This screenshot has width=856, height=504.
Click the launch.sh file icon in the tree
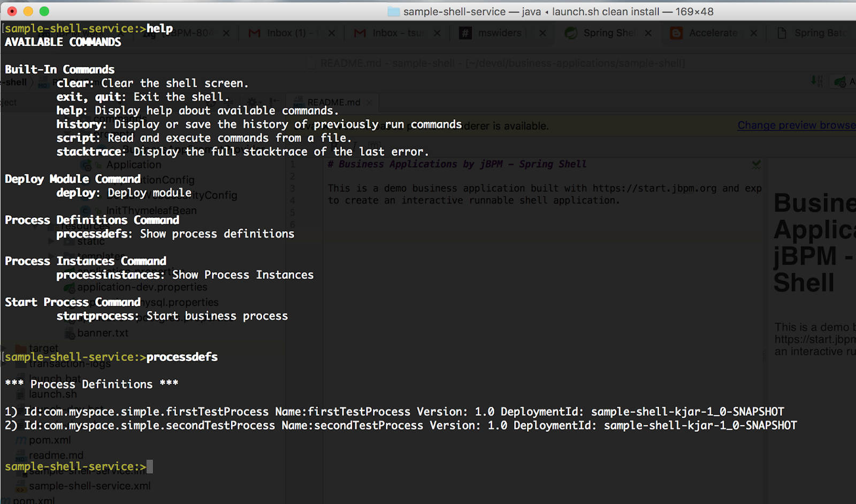19,394
